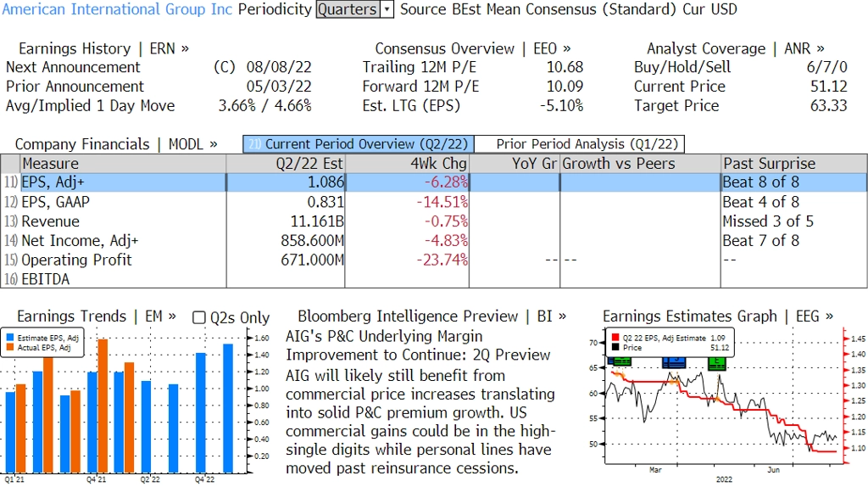Screen dimensions: 868x487
Task: Click the Past Surprise column header
Action: (x=793, y=164)
